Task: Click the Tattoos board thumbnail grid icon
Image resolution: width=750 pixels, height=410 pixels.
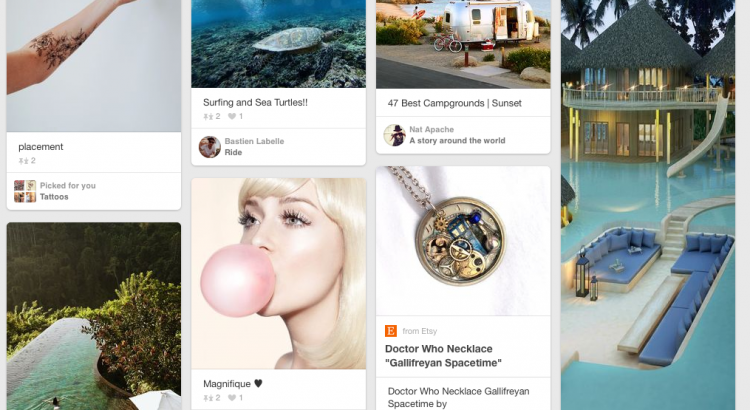Action: [25, 191]
